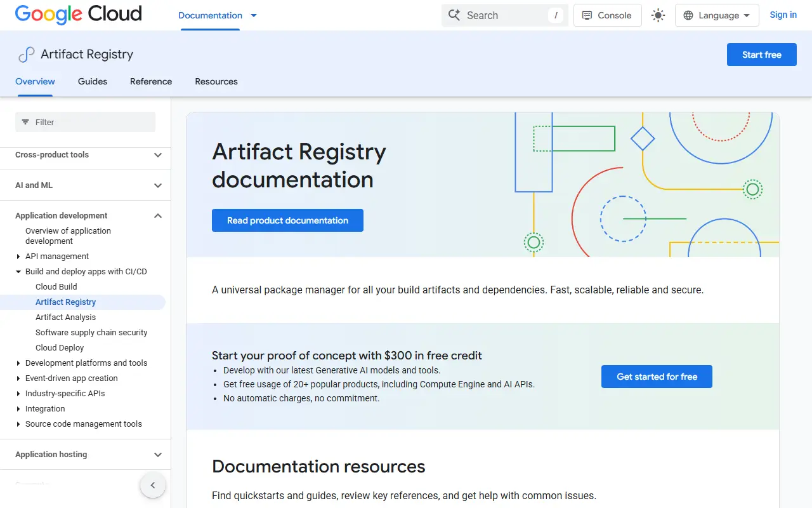Open the Reference tab
The height and width of the screenshot is (508, 812).
point(151,81)
